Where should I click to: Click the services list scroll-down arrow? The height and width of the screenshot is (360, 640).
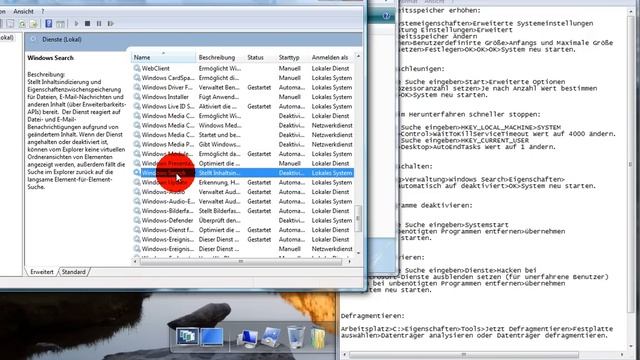[358, 253]
